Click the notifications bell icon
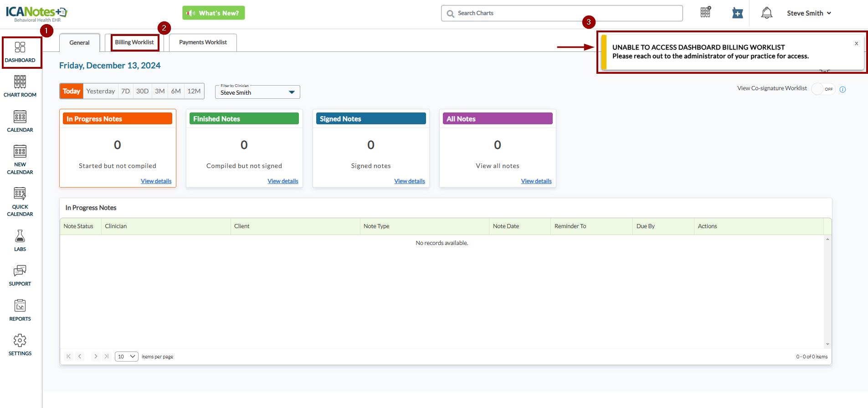Screen dimensions: 868x408 pos(766,13)
